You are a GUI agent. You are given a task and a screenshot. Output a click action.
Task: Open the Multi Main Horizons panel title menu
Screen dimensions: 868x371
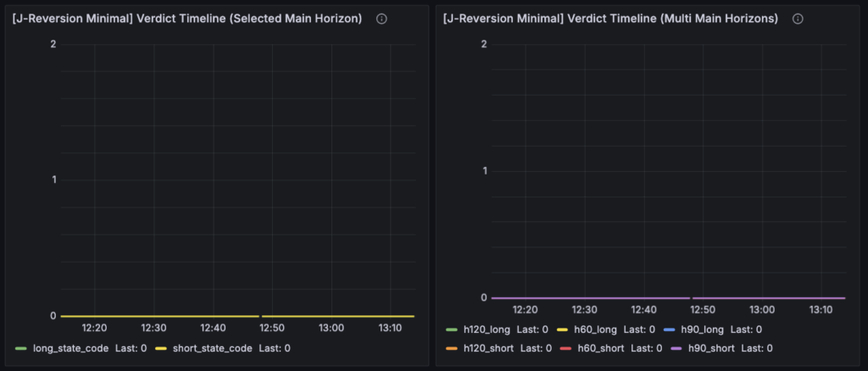point(610,19)
